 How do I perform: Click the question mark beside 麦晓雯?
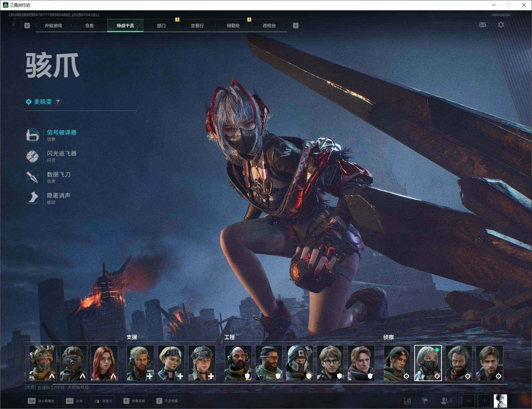[x=58, y=102]
